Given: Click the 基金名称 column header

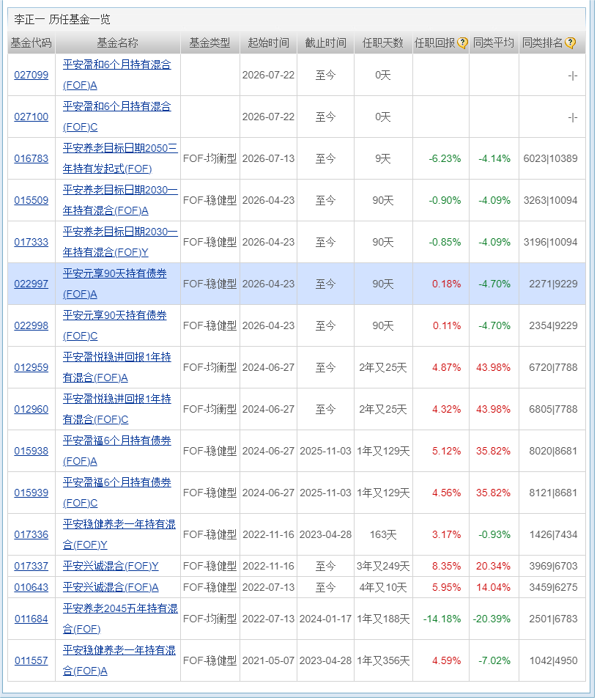Looking at the screenshot, I should coord(118,43).
